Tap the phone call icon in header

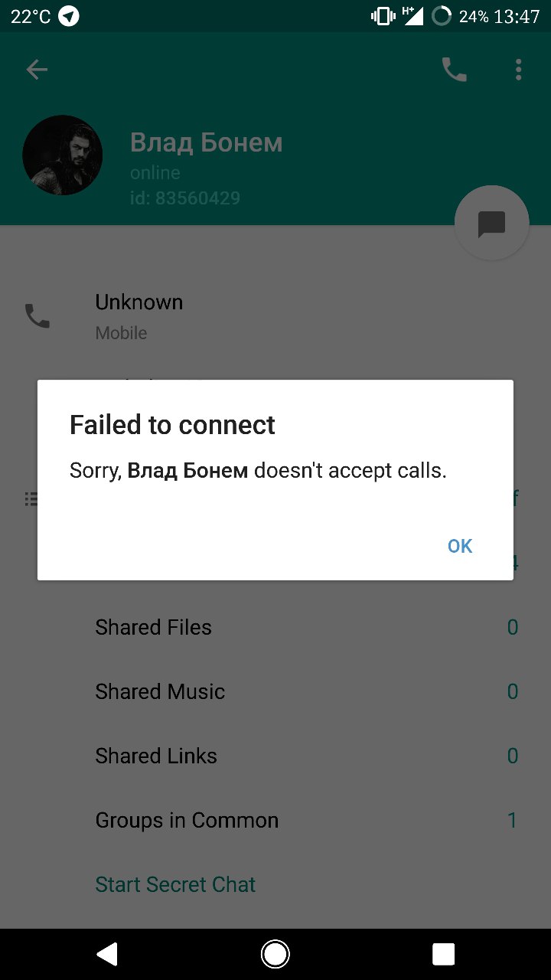tap(454, 70)
